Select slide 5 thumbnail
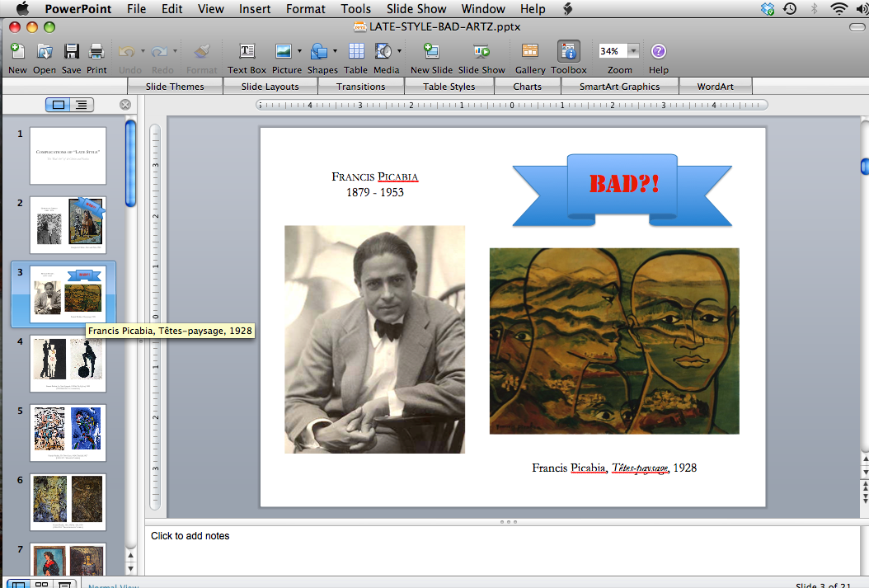The height and width of the screenshot is (588, 869). click(68, 433)
